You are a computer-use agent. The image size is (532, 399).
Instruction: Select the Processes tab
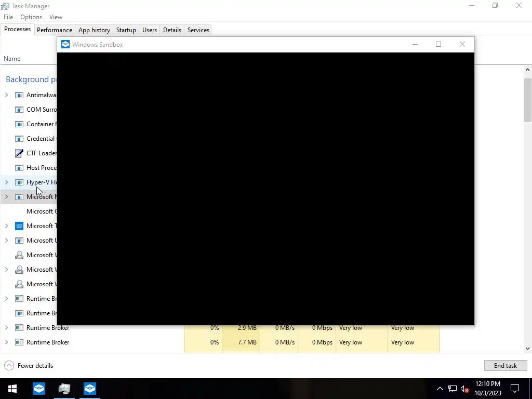pyautogui.click(x=17, y=30)
